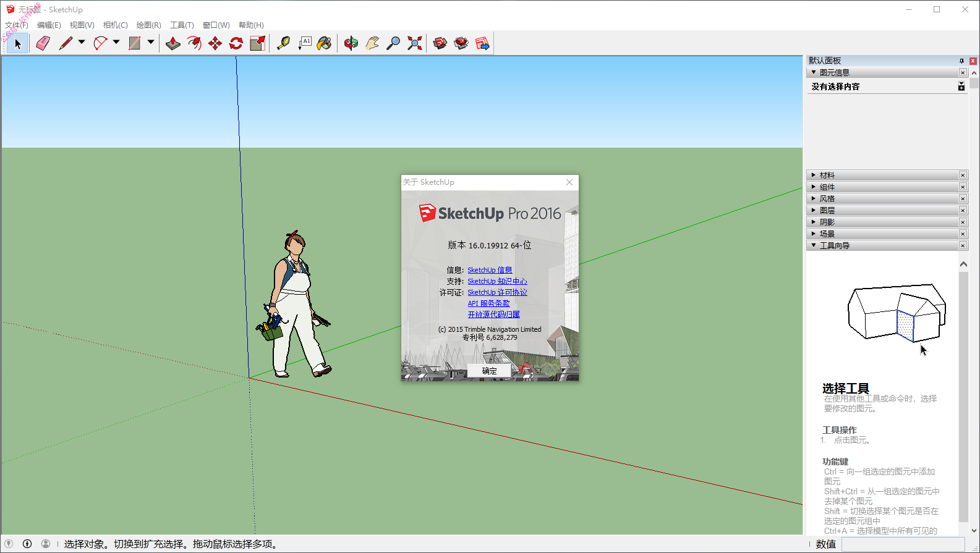Select the Rotate tool
980x553 pixels.
(x=236, y=43)
